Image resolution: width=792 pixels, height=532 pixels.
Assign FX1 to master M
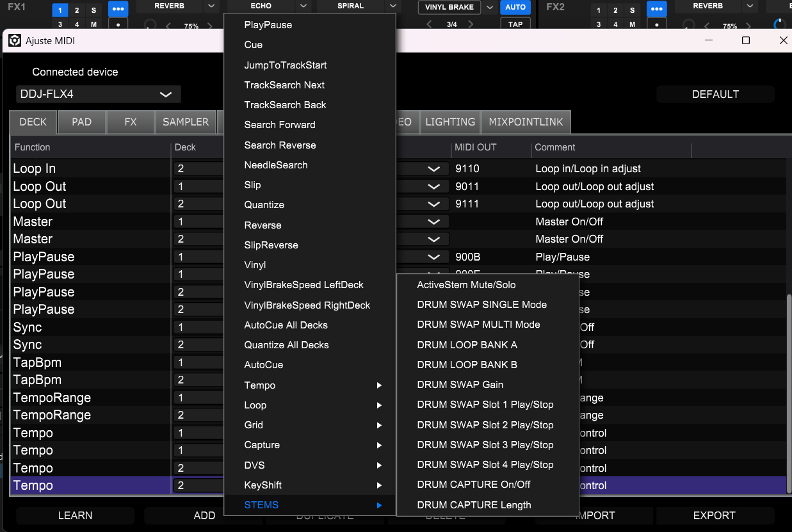click(93, 24)
